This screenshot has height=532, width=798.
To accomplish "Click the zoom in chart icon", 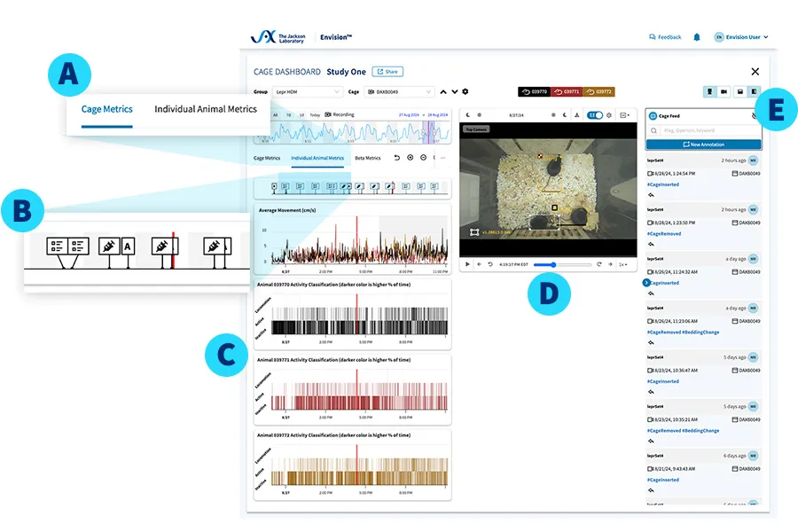I will pyautogui.click(x=410, y=158).
